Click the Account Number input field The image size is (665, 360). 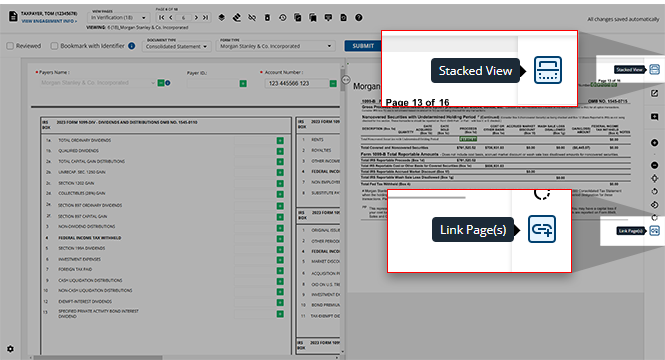click(x=297, y=84)
